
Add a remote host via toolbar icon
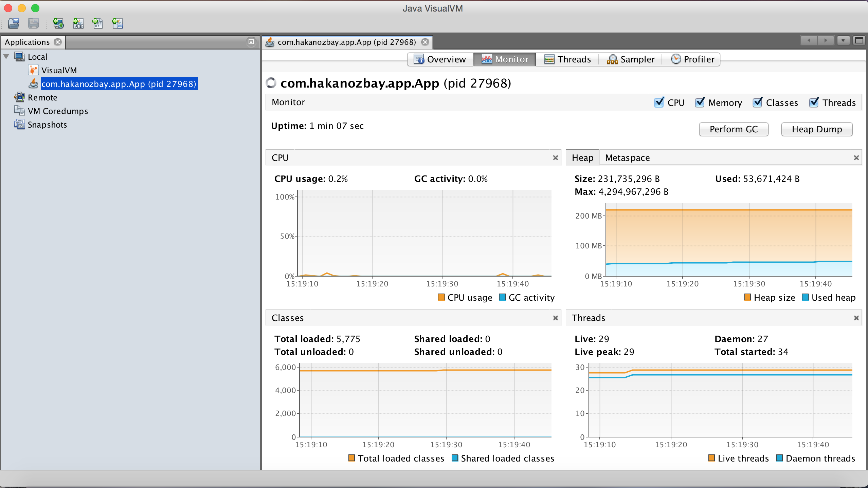(58, 24)
